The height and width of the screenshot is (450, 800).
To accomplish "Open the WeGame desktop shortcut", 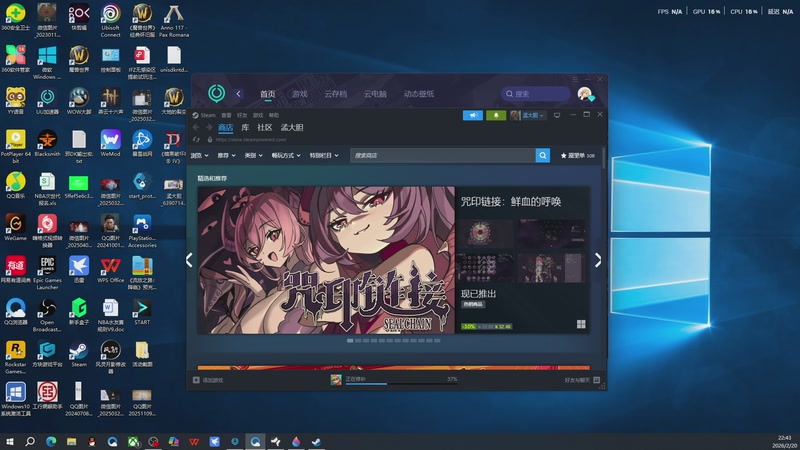I will click(15, 228).
